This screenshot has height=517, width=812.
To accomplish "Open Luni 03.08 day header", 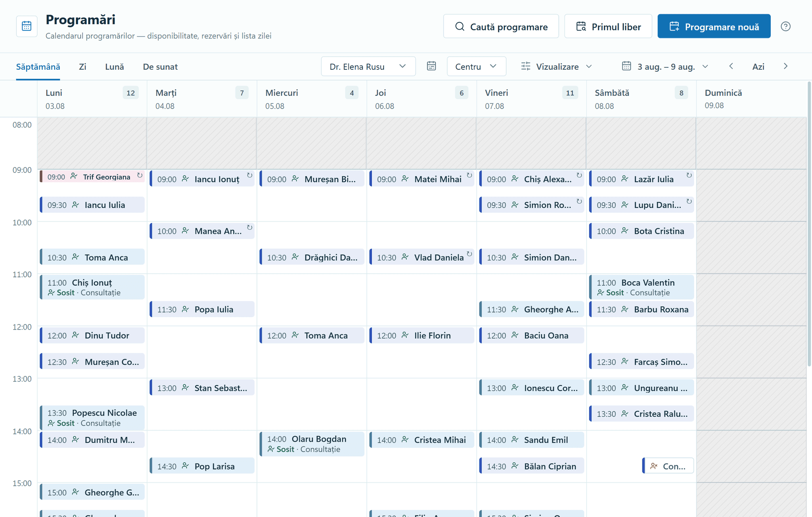I will (x=92, y=99).
